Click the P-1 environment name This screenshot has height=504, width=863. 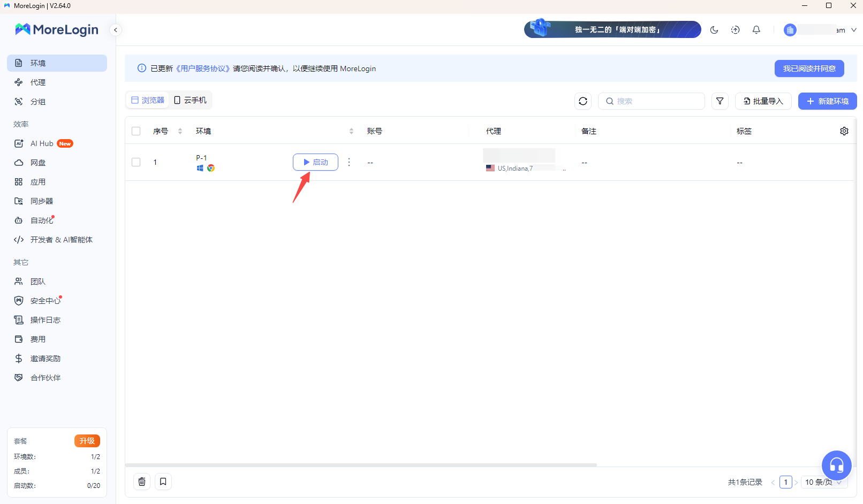(201, 158)
